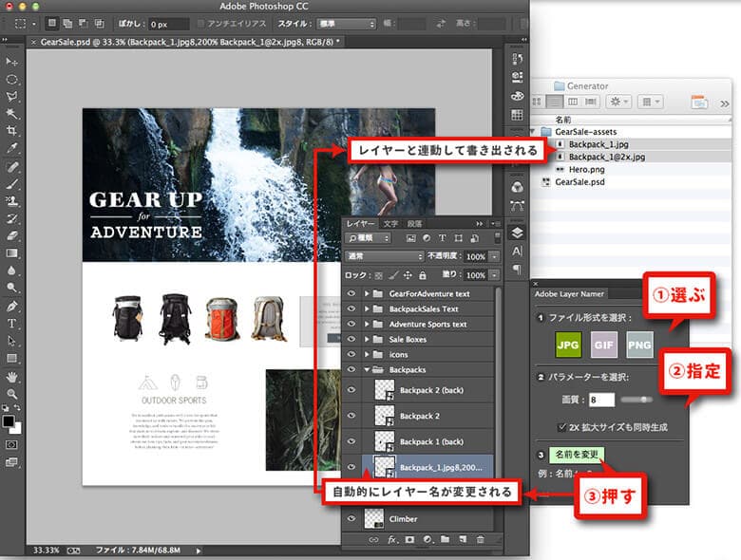
Task: Hide the BackpackSales Text group
Action: [351, 308]
